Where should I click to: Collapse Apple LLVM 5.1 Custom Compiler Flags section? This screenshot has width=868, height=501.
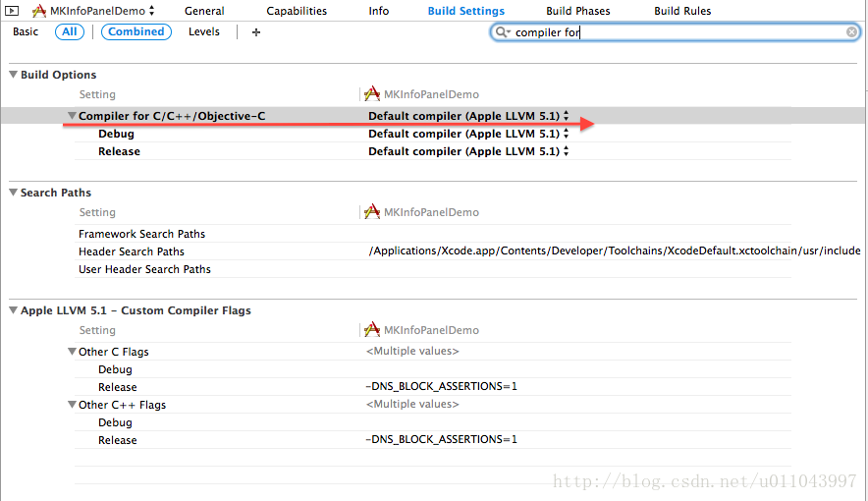pos(14,310)
